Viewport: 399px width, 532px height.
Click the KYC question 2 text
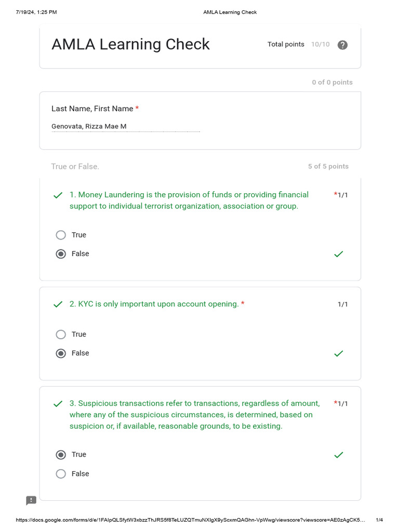154,304
